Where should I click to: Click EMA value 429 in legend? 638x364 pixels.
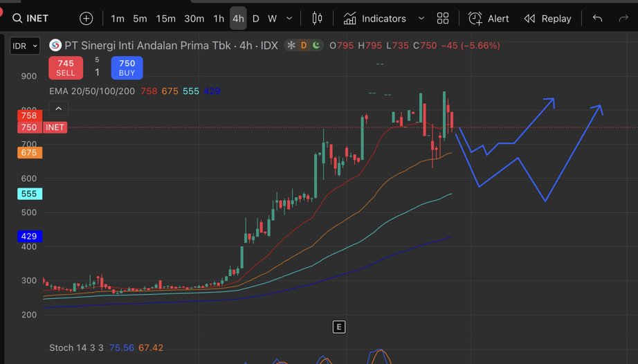click(212, 91)
